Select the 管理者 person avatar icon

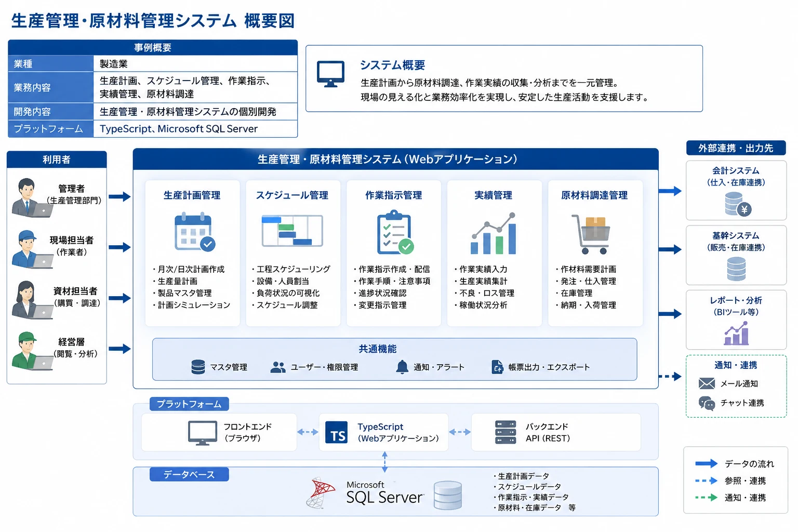(x=31, y=197)
